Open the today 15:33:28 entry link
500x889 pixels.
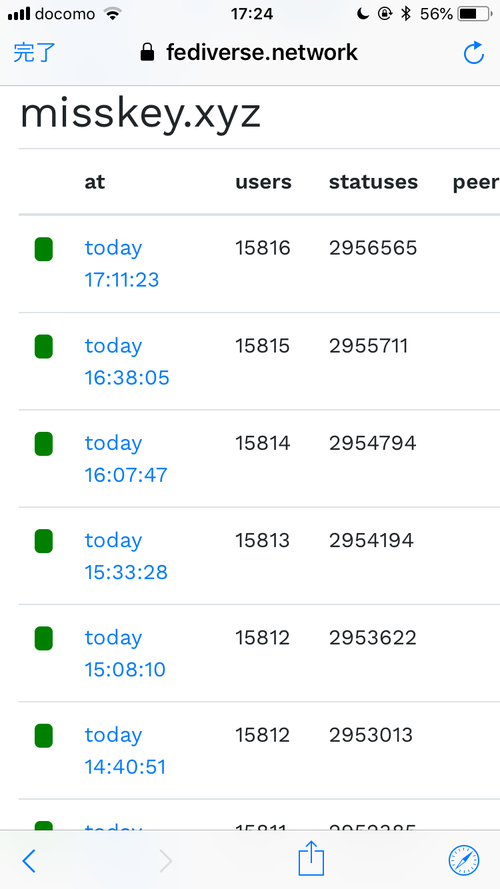(x=126, y=556)
